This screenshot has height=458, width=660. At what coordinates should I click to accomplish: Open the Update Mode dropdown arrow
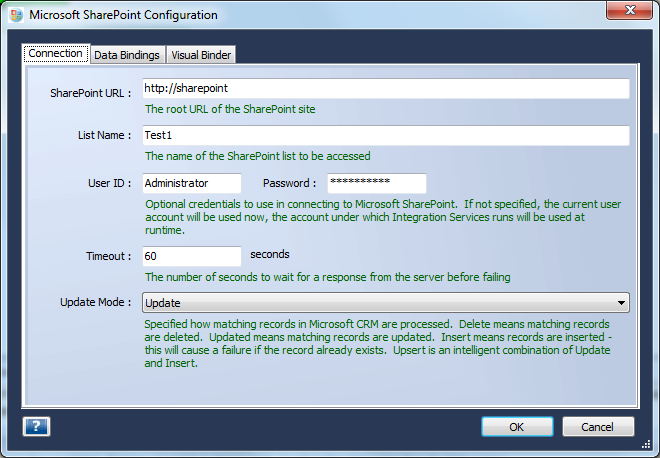coord(621,303)
